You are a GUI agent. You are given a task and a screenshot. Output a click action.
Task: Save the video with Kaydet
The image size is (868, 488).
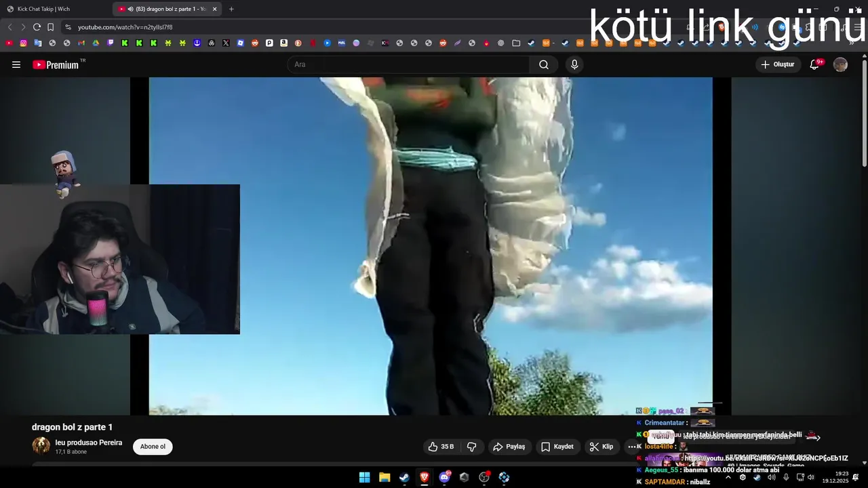[557, 447]
